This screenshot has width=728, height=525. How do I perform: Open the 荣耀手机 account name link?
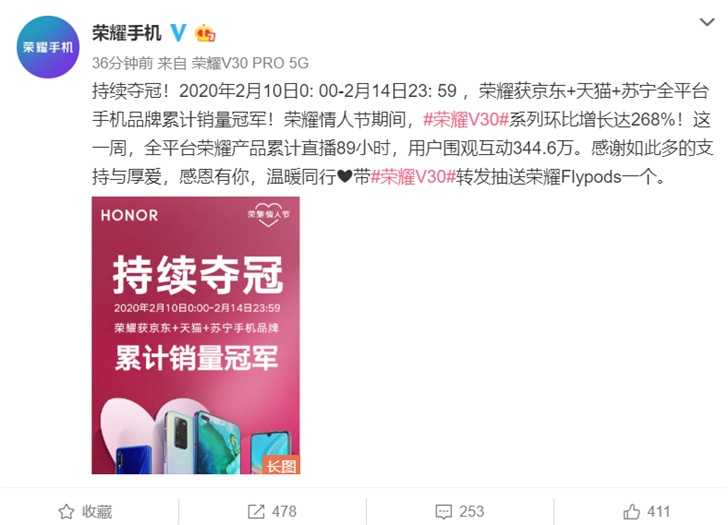click(x=127, y=33)
